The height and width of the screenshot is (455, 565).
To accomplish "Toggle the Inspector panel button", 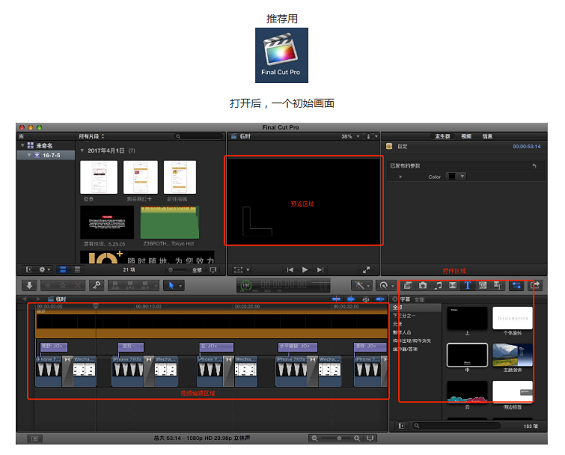I will point(516,285).
